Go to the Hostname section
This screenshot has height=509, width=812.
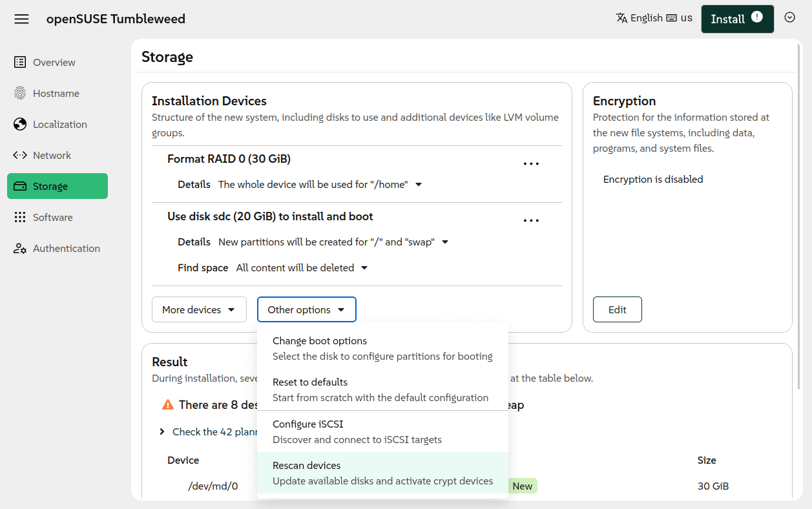[56, 93]
